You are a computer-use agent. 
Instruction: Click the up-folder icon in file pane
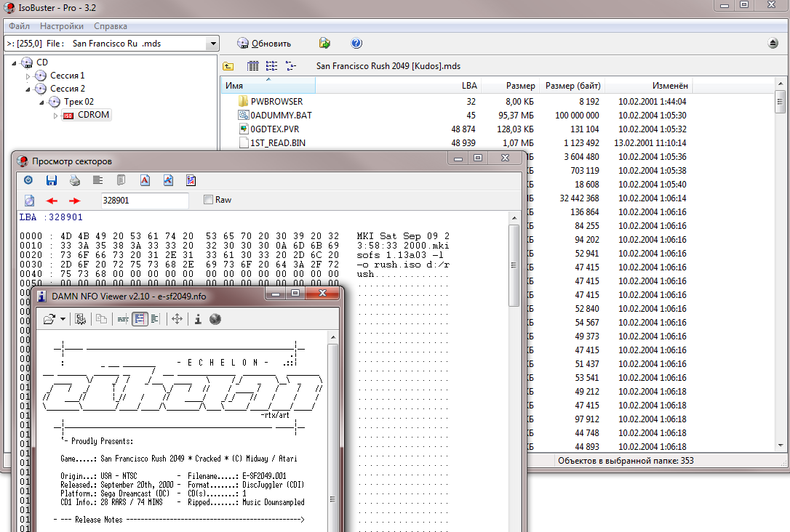(x=228, y=66)
